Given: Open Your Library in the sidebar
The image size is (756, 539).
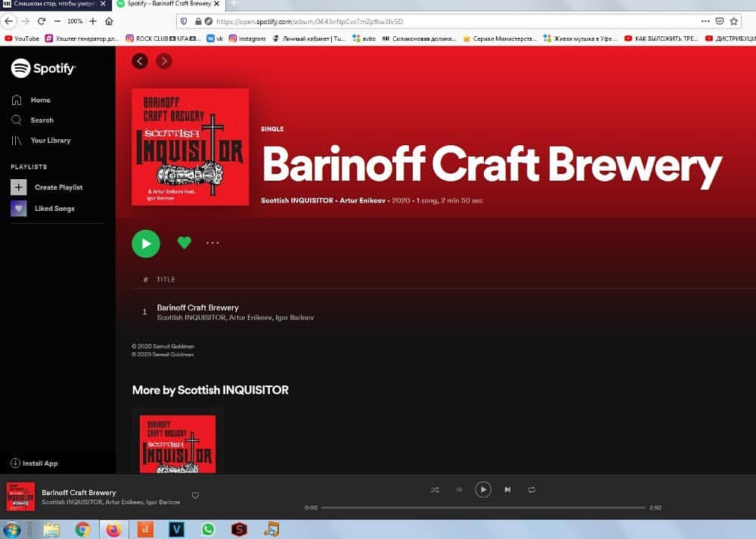Looking at the screenshot, I should point(41,141).
